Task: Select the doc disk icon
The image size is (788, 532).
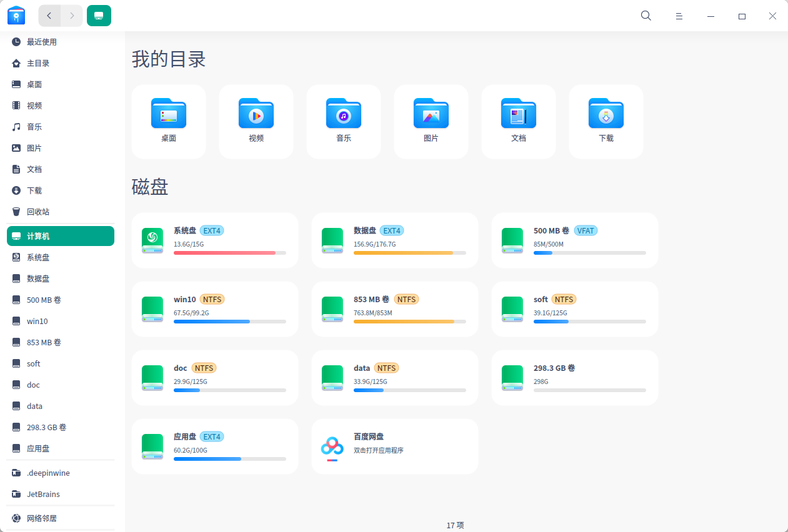Action: click(152, 378)
